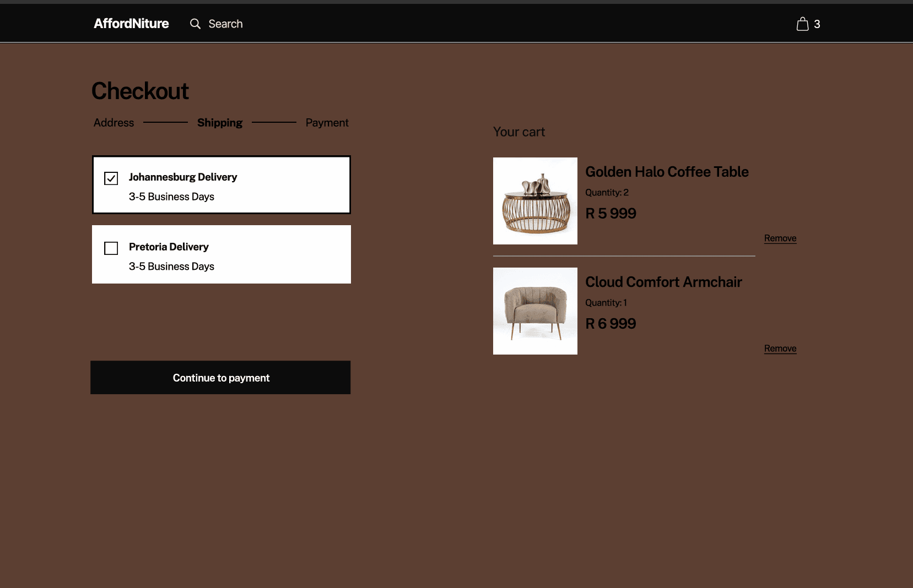Check the Johannesburg Delivery checkbox

(x=111, y=178)
